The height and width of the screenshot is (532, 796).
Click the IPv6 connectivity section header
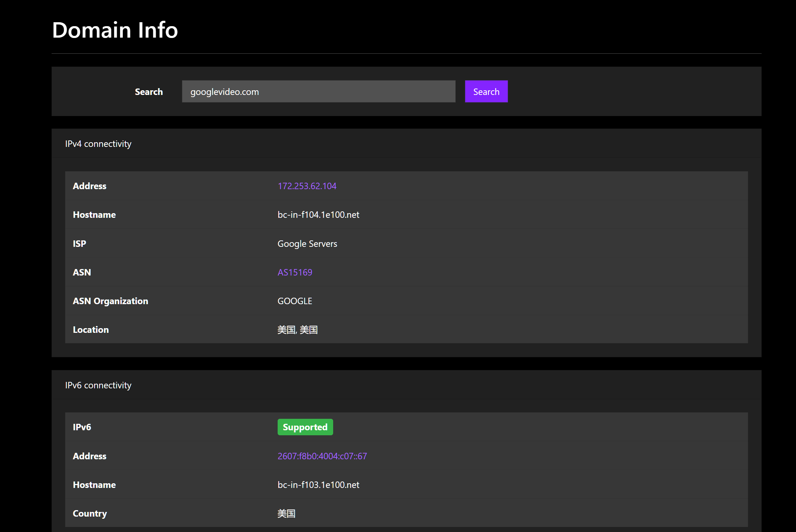(98, 385)
